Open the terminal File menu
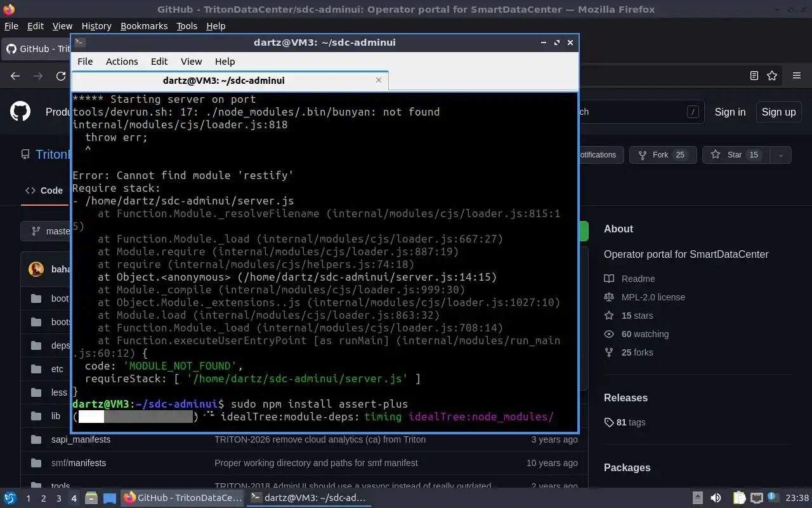Screen dimensions: 812x508 coord(85,62)
